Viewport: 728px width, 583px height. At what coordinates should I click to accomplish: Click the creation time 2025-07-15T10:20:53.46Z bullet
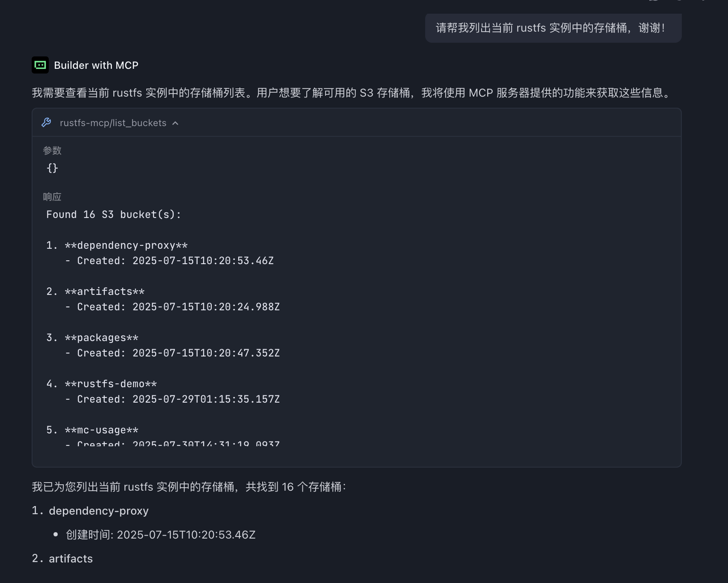coord(160,535)
